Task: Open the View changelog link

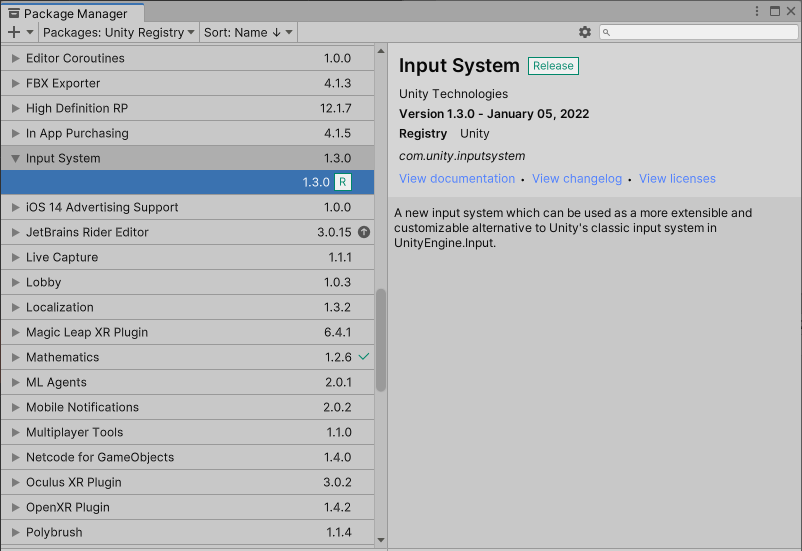Action: [577, 179]
